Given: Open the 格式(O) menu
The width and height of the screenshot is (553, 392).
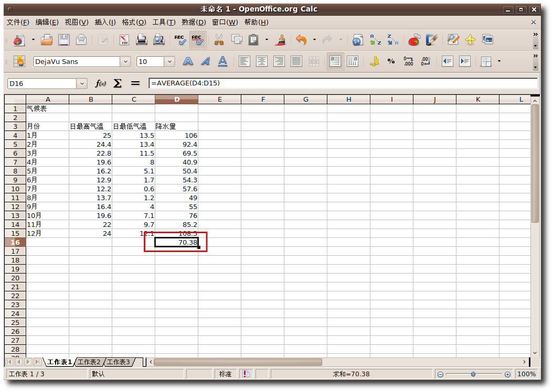Looking at the screenshot, I should [134, 22].
